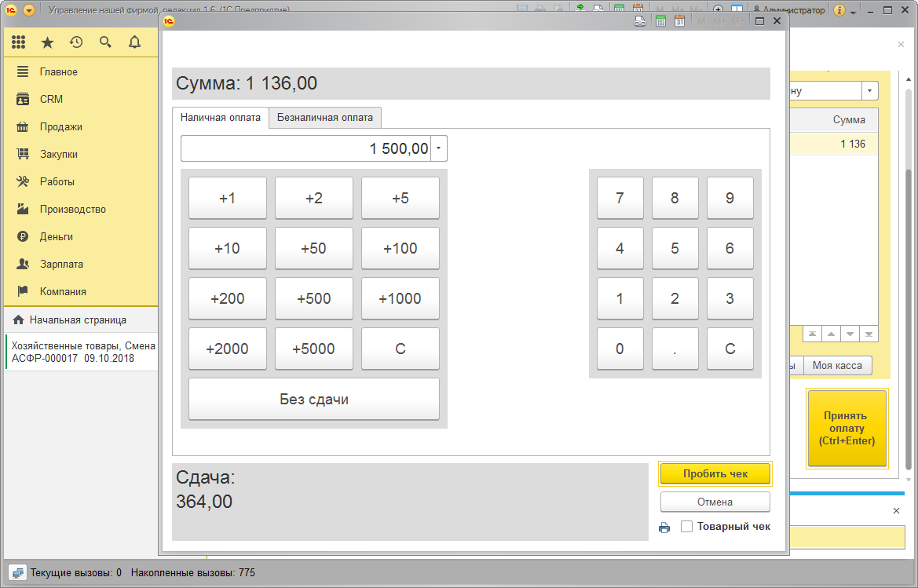Select the Наличная оплата tab
Image resolution: width=918 pixels, height=588 pixels.
click(221, 118)
